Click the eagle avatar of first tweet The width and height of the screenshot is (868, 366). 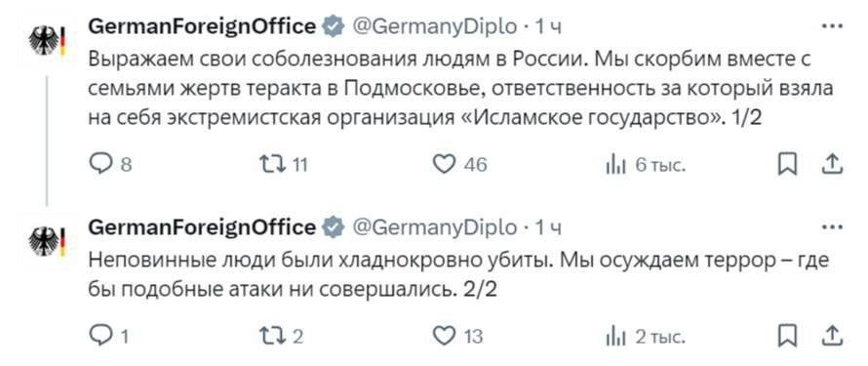pyautogui.click(x=48, y=40)
